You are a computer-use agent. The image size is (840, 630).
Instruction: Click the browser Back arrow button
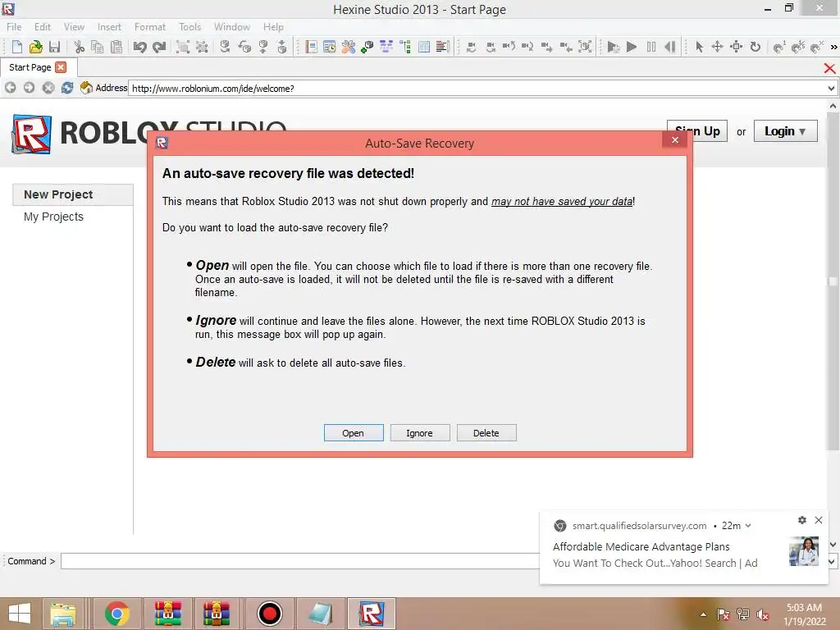pos(10,88)
